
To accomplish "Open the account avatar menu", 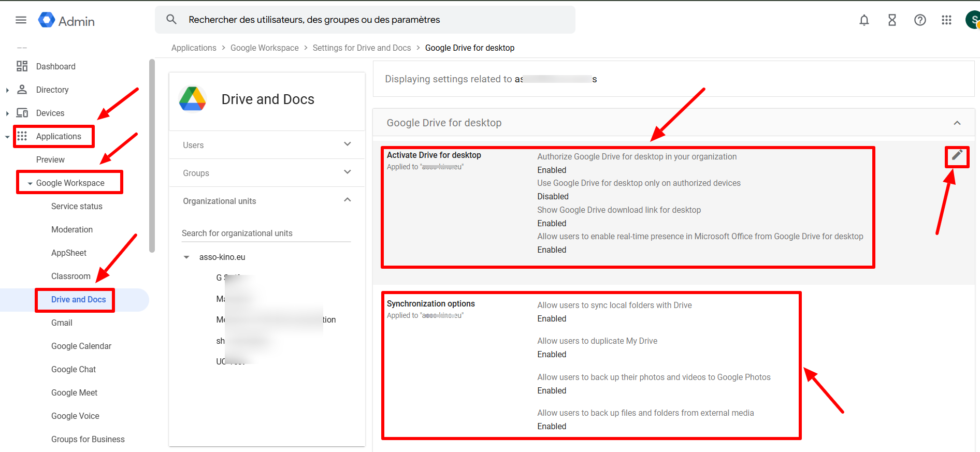I will 973,20.
